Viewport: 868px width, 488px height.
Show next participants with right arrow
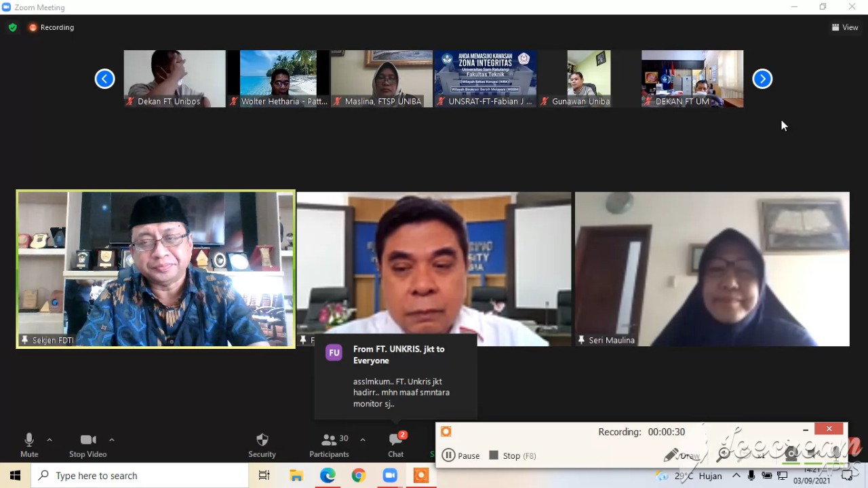click(762, 79)
